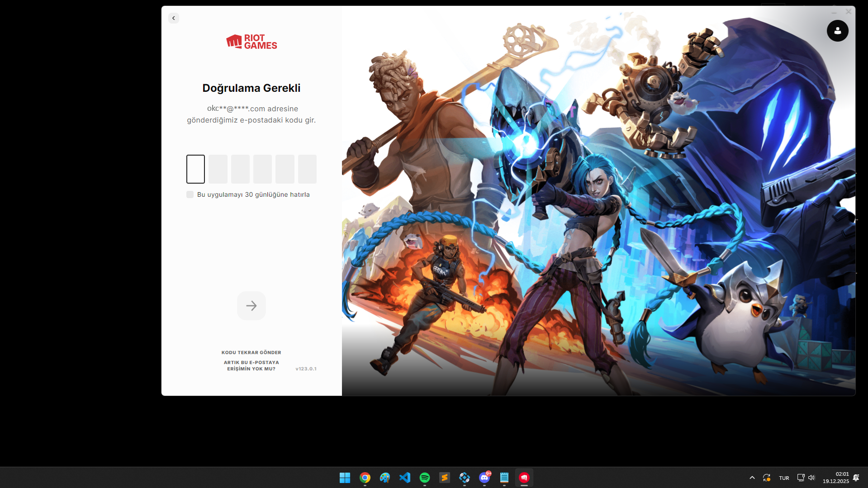Open 'ARTIK BU E-POSTAYA ERİŞİMİN YOK MU?' link

pyautogui.click(x=251, y=365)
